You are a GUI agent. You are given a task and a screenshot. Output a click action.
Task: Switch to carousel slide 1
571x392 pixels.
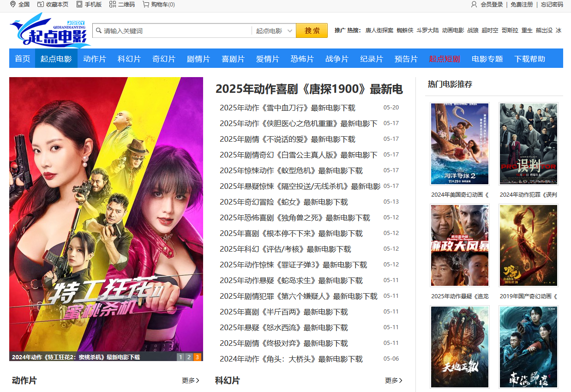click(180, 357)
